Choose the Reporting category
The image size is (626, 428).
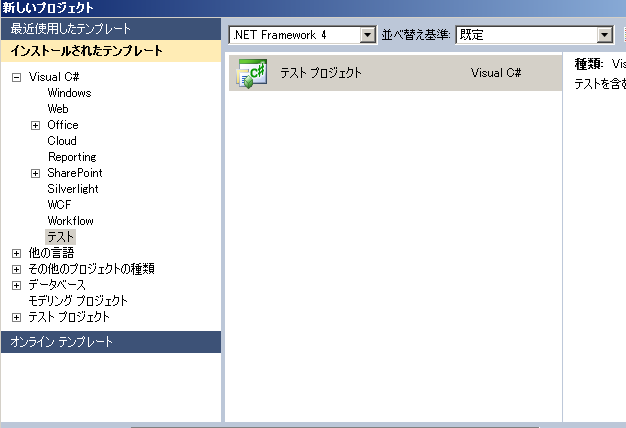pos(72,157)
